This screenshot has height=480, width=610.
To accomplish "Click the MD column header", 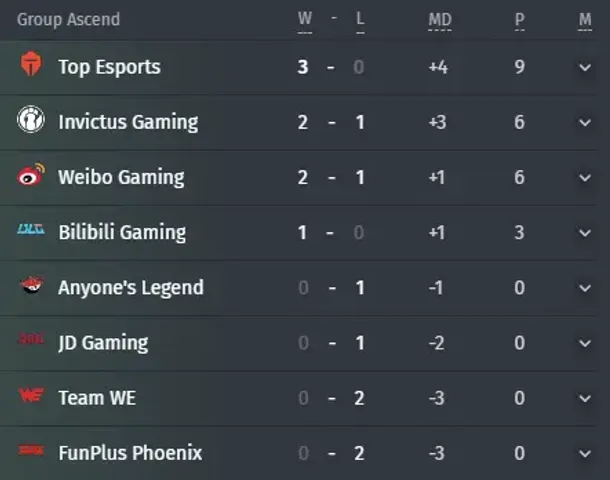I will pyautogui.click(x=440, y=20).
